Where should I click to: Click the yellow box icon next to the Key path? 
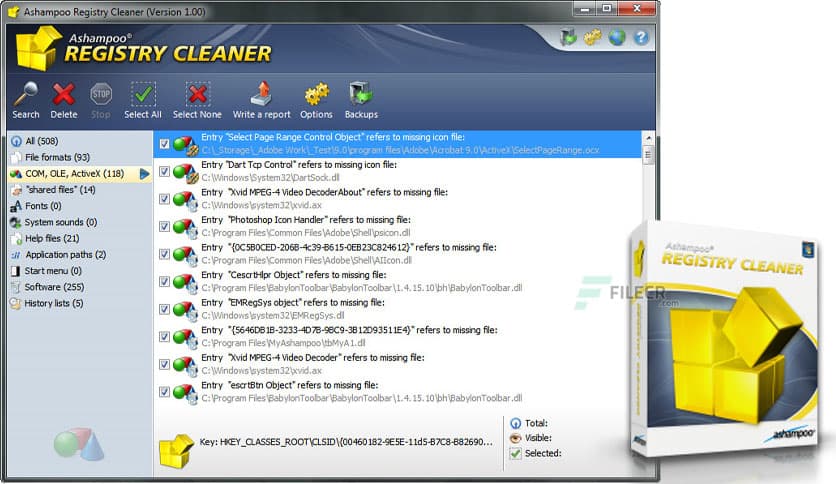pyautogui.click(x=176, y=451)
